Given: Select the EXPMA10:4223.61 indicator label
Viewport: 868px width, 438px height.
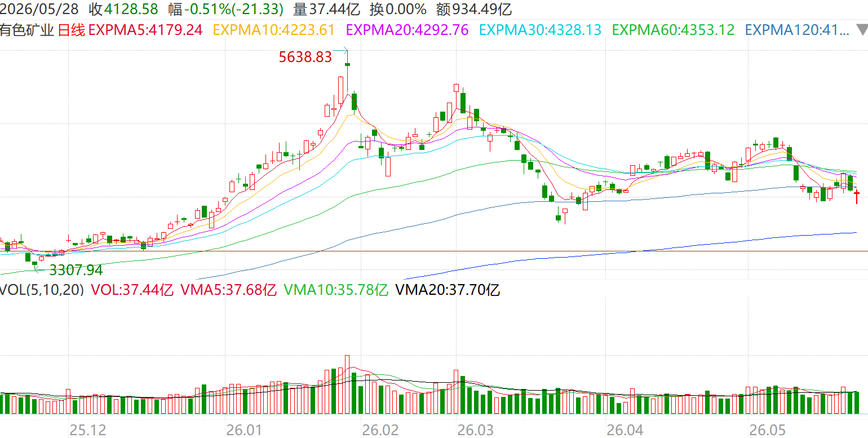Looking at the screenshot, I should point(274,30).
